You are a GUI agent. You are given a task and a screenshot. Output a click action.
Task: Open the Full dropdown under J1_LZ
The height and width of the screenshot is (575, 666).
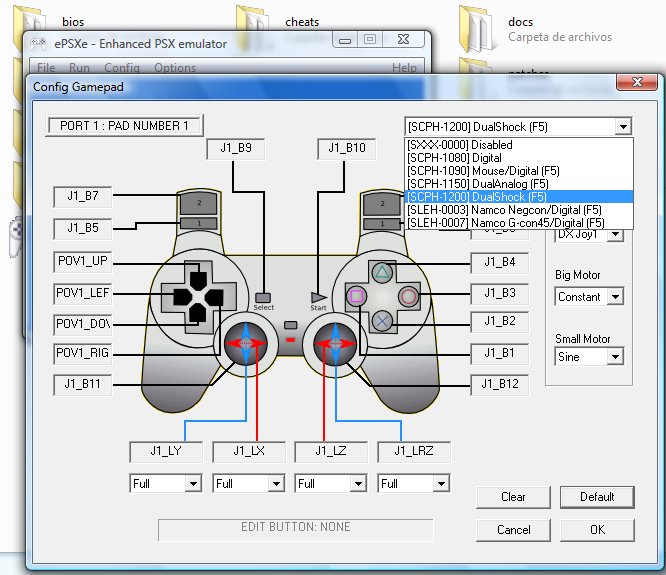[x=358, y=483]
